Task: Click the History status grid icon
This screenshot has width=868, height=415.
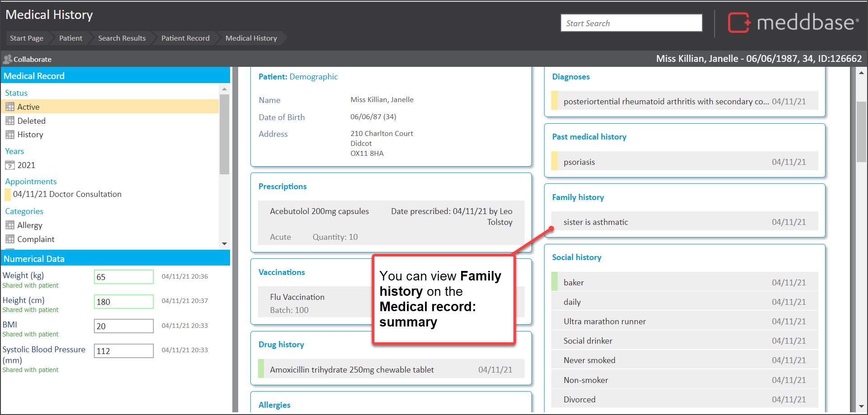Action: (10, 135)
